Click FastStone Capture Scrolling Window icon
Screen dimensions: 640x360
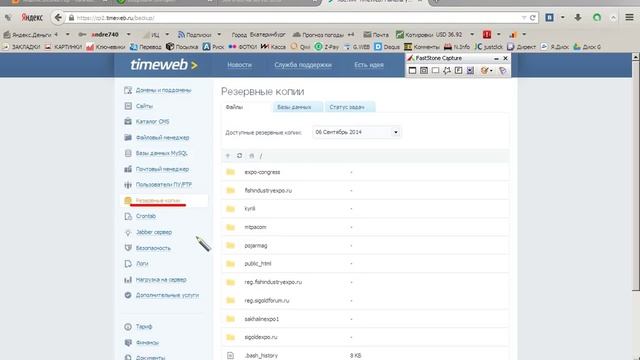(470, 71)
